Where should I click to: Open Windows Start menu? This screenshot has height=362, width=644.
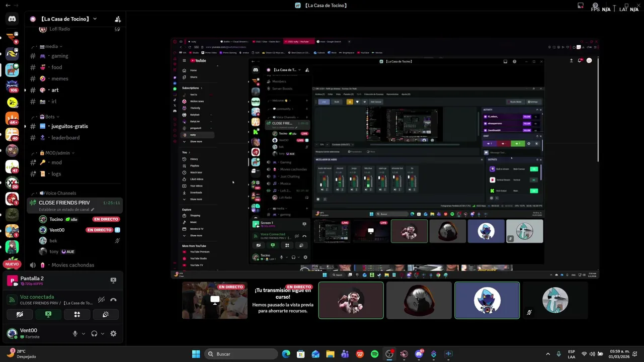(196, 354)
